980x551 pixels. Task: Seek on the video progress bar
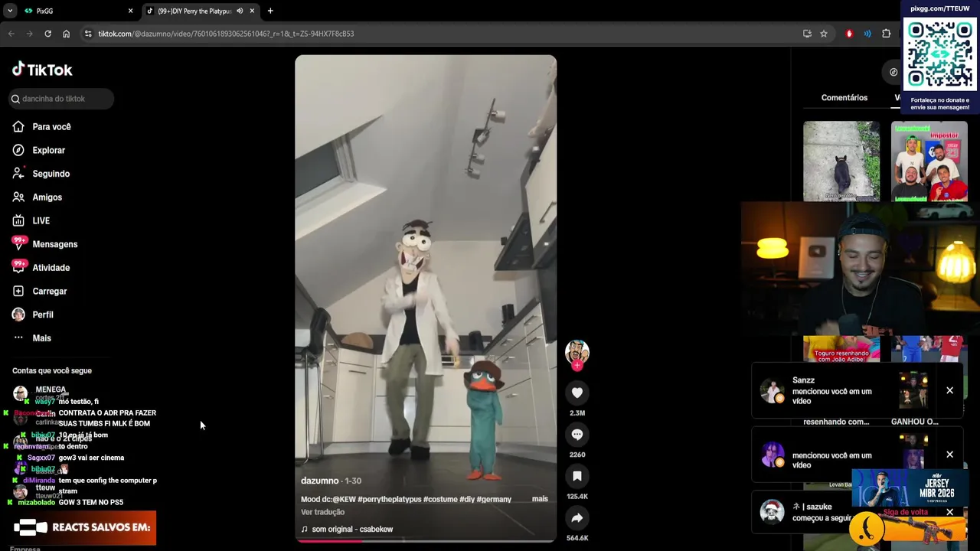click(426, 540)
